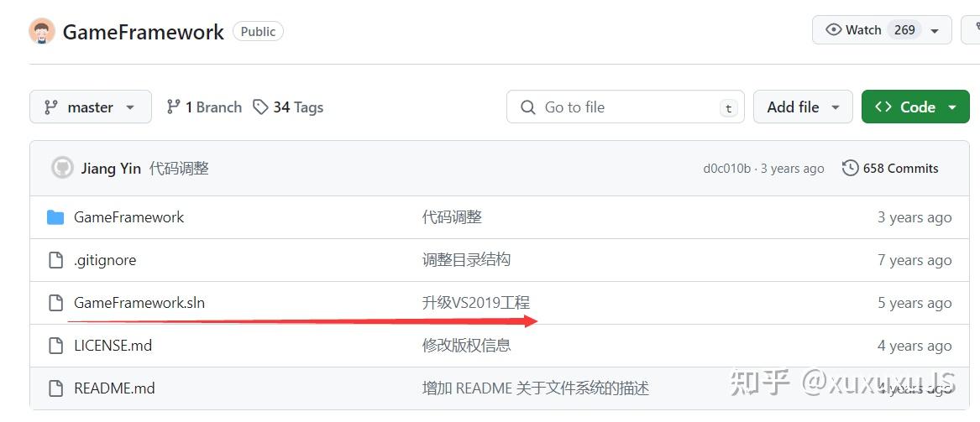View the 658 Commits history
Screen dimensions: 980x422
900,168
